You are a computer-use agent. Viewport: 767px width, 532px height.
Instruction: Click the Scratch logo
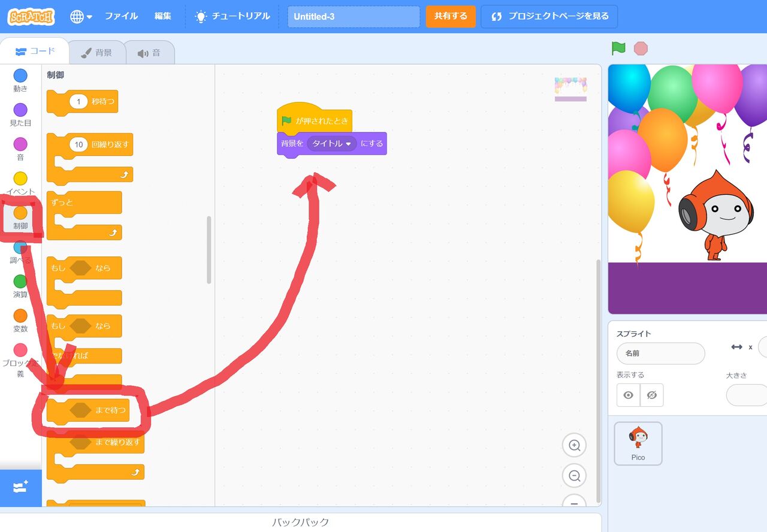tap(31, 16)
